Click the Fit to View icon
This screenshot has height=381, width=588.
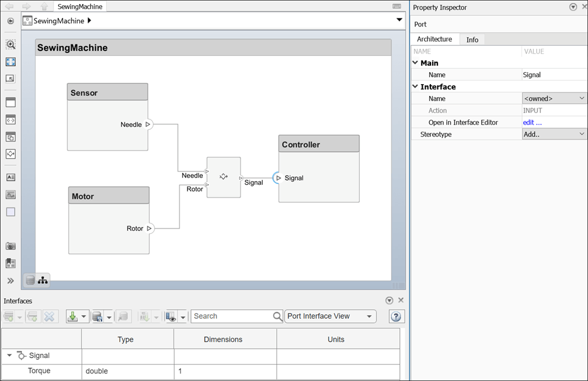coord(11,62)
